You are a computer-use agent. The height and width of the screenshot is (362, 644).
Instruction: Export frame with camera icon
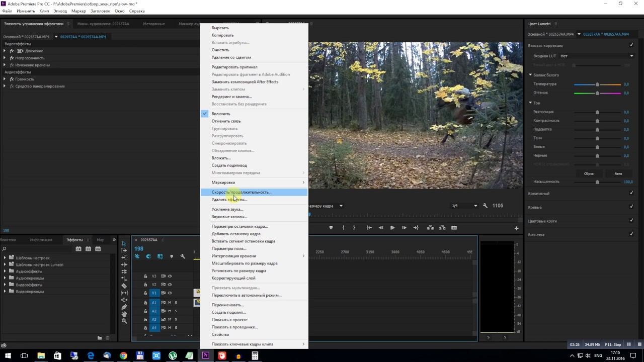[454, 228]
